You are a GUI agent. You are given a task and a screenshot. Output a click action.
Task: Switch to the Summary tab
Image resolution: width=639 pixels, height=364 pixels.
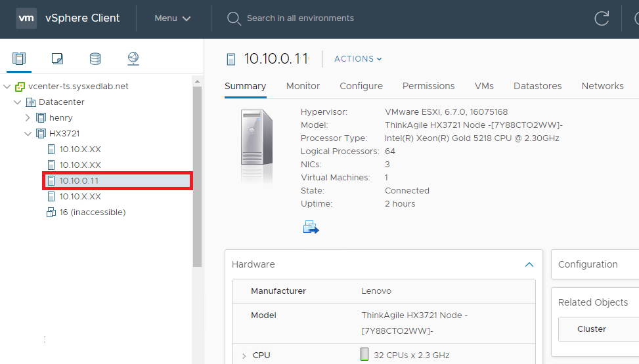(246, 86)
